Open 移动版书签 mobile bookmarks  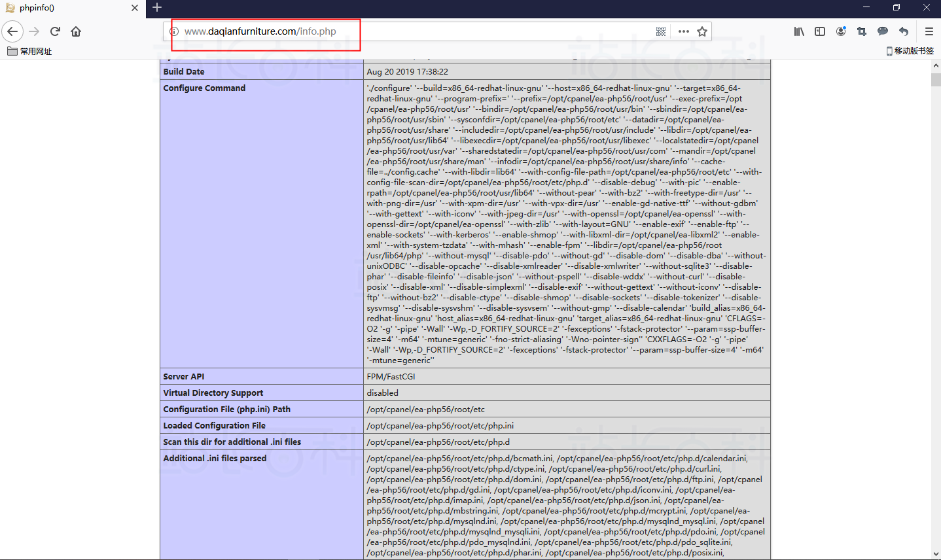pos(910,51)
